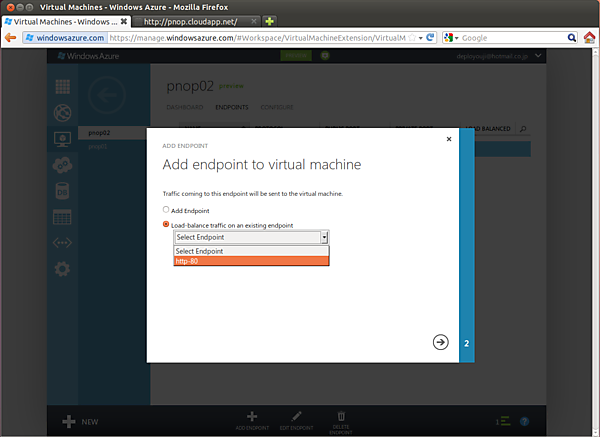Viewport: 600px width, 437px height.
Task: Open Networks icon in sidebar
Action: pos(62,243)
